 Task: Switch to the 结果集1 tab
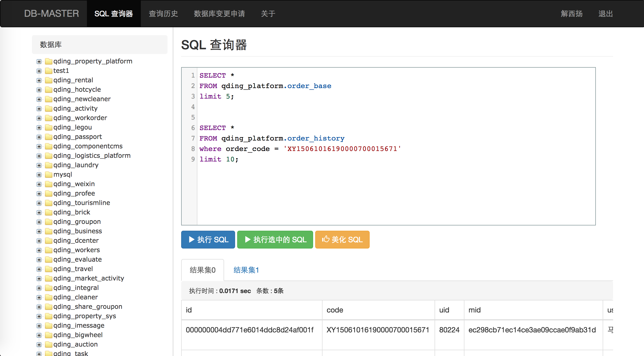pos(246,270)
